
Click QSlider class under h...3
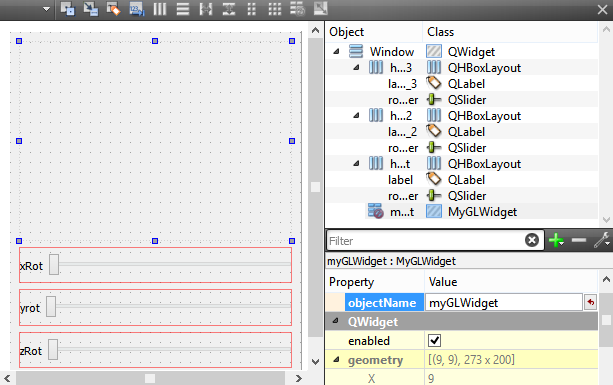pyautogui.click(x=467, y=100)
